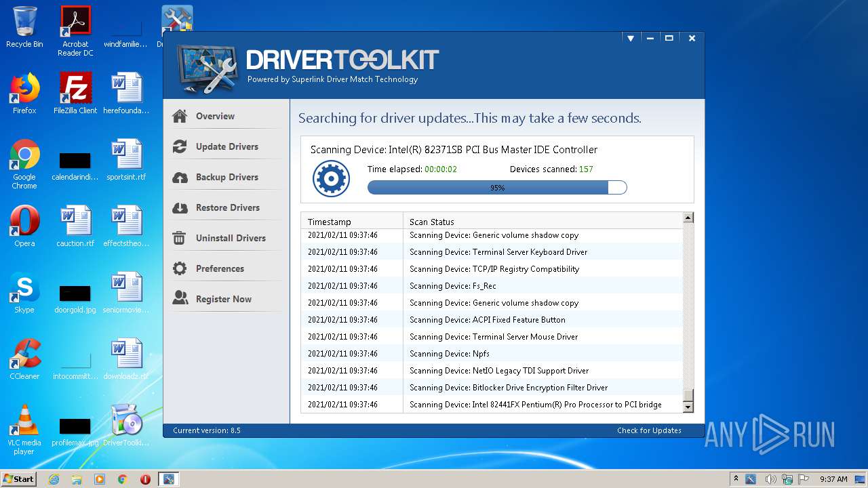Screen dimensions: 868x488
Task: Click the Uninstall Drivers trash icon
Action: click(x=180, y=238)
